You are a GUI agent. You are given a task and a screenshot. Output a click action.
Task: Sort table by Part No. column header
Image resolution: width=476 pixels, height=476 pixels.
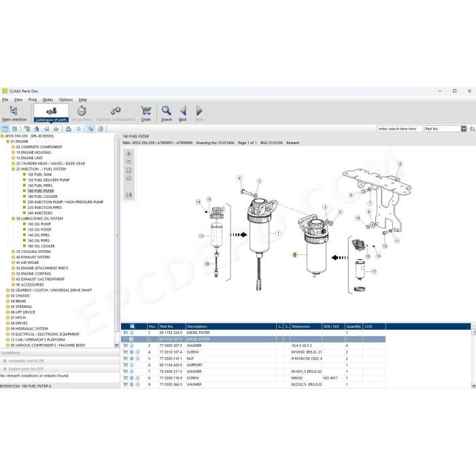172,326
